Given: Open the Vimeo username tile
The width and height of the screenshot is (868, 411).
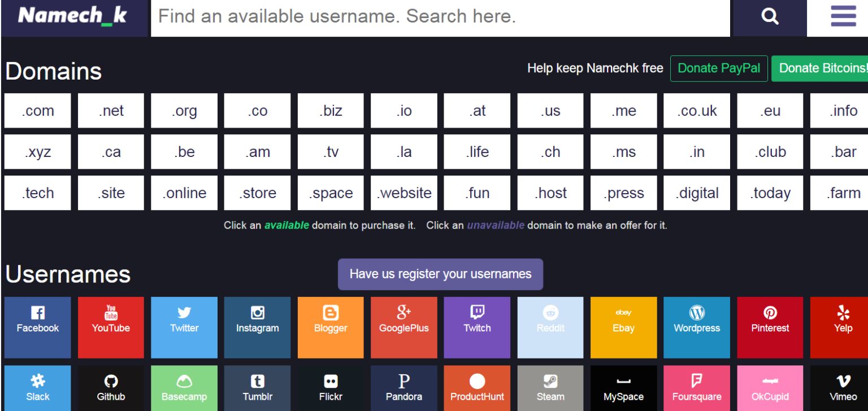Looking at the screenshot, I should pos(839,388).
